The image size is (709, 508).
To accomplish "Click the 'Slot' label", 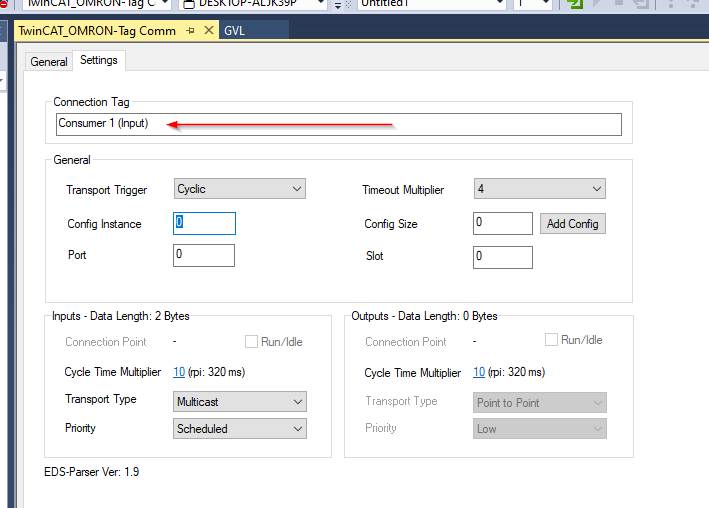I will tap(374, 256).
